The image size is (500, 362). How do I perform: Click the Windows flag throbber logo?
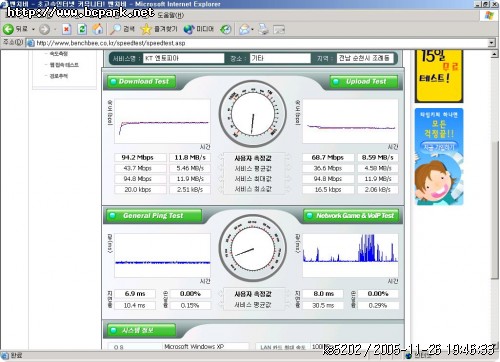coord(488,16)
